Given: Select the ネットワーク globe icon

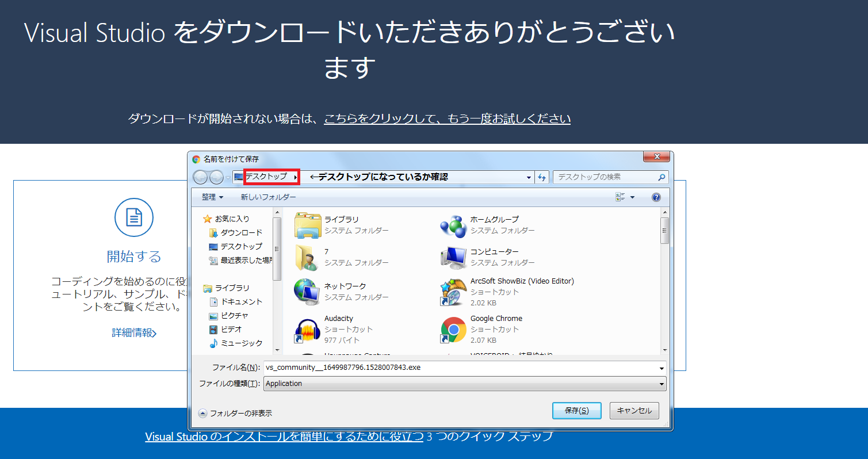Looking at the screenshot, I should click(308, 292).
